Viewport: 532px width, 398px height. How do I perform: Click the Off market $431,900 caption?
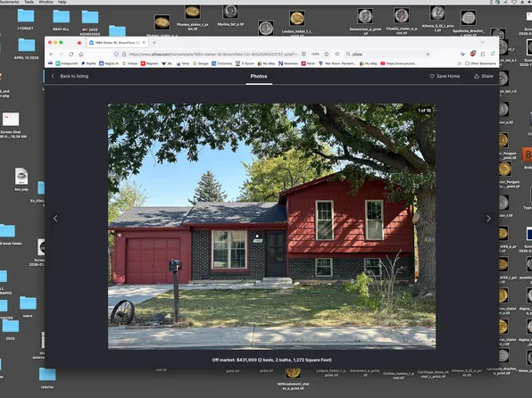(x=271, y=360)
